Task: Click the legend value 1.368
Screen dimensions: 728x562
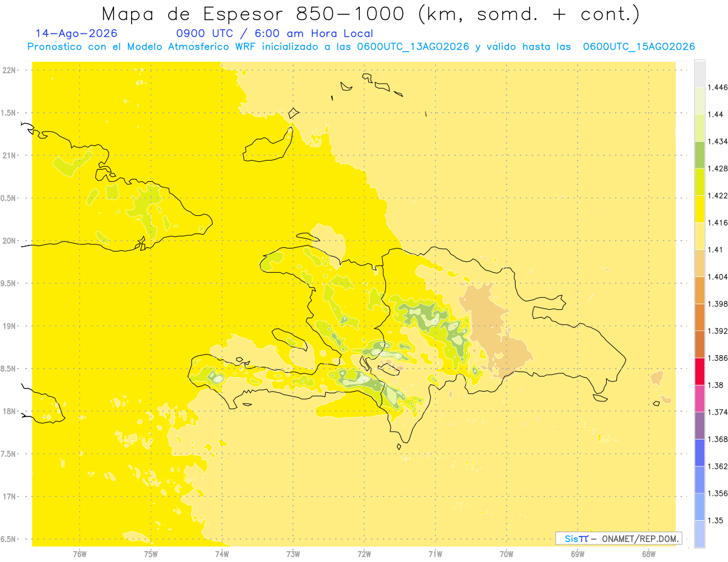Action: 718,439
